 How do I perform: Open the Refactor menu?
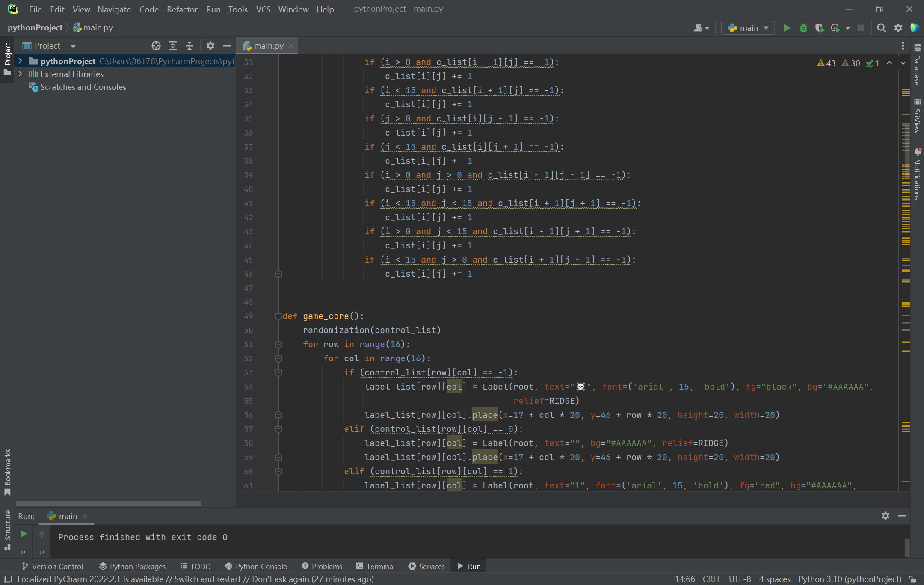click(182, 9)
